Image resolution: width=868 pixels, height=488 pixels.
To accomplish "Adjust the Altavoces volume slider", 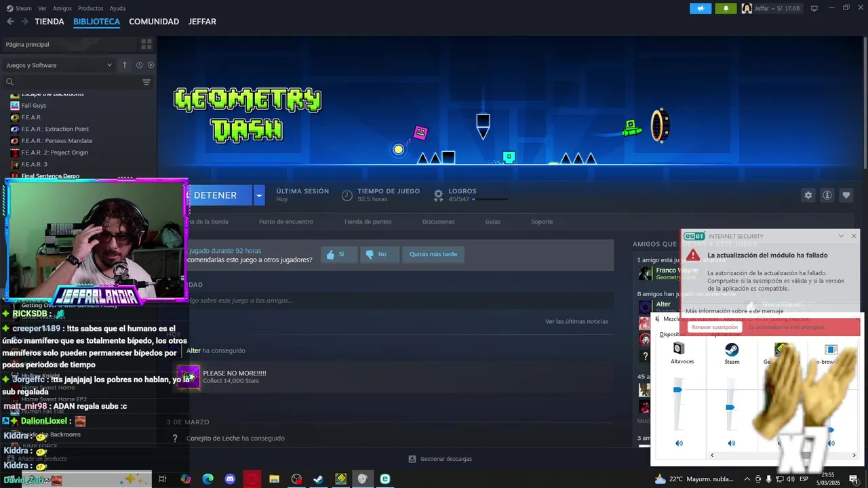I will (677, 390).
